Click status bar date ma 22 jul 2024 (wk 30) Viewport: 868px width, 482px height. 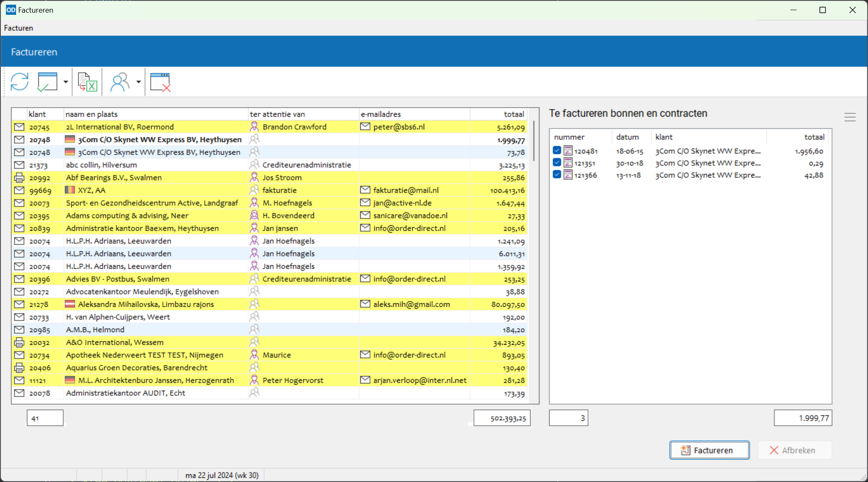(x=222, y=475)
